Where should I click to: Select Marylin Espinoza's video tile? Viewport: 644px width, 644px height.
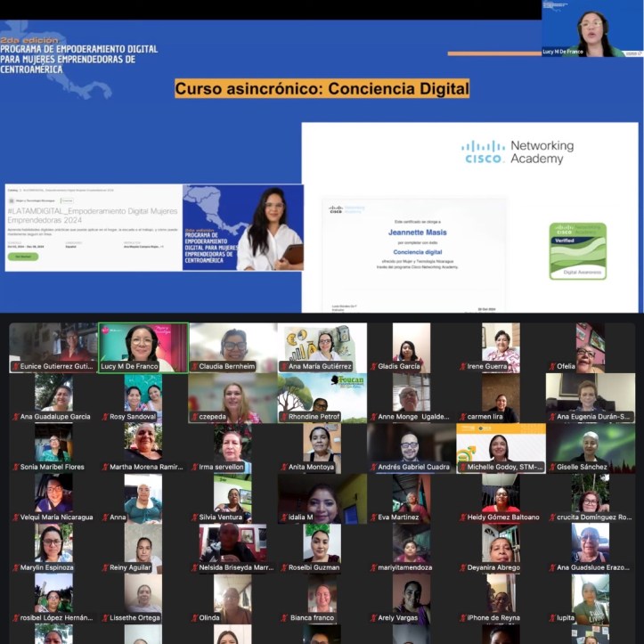[x=53, y=549]
